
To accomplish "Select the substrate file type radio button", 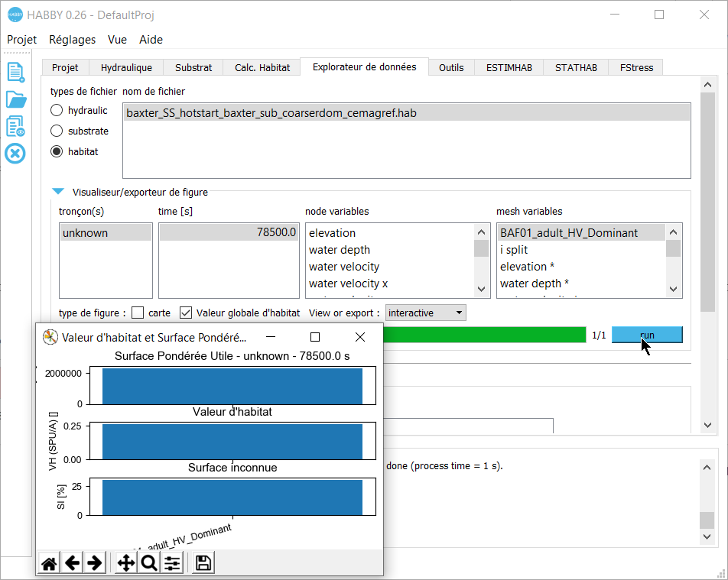I will (x=57, y=131).
